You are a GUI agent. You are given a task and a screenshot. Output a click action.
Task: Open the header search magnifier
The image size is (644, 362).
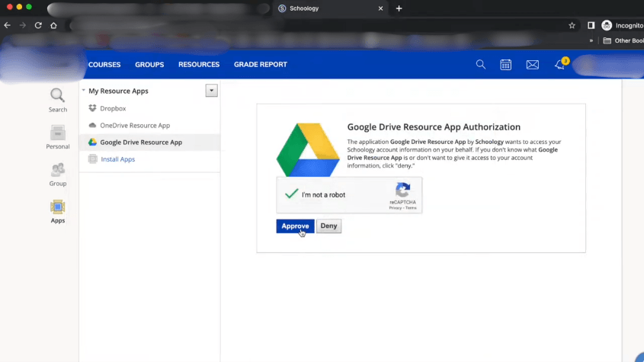481,65
